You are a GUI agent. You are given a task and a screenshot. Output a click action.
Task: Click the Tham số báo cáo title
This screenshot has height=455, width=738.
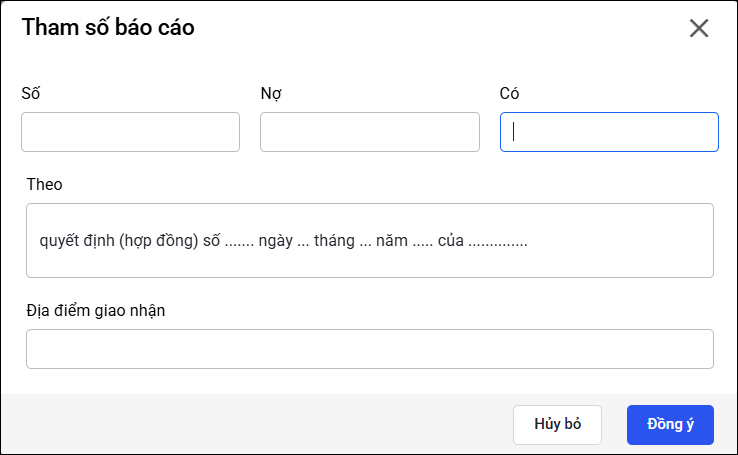[108, 28]
